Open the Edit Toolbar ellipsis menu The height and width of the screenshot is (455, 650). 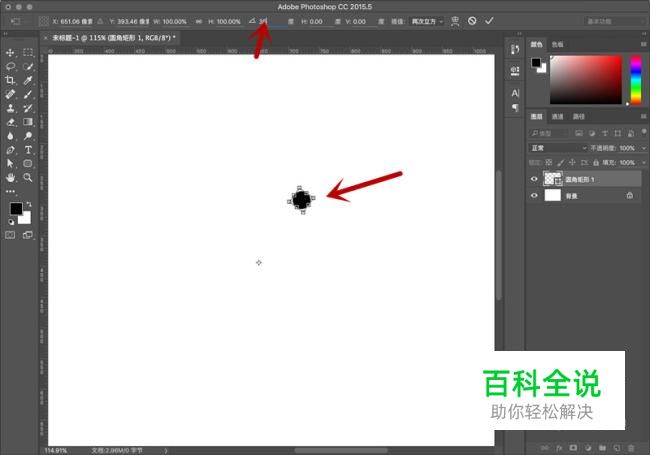pyautogui.click(x=10, y=191)
